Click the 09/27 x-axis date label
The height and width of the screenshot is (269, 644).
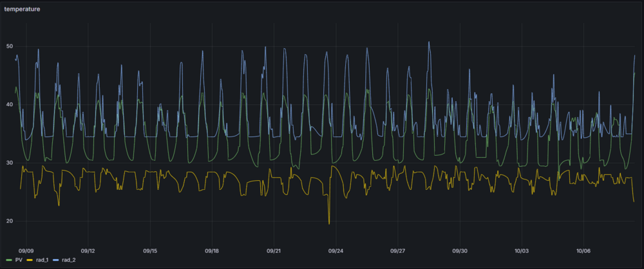(x=397, y=251)
